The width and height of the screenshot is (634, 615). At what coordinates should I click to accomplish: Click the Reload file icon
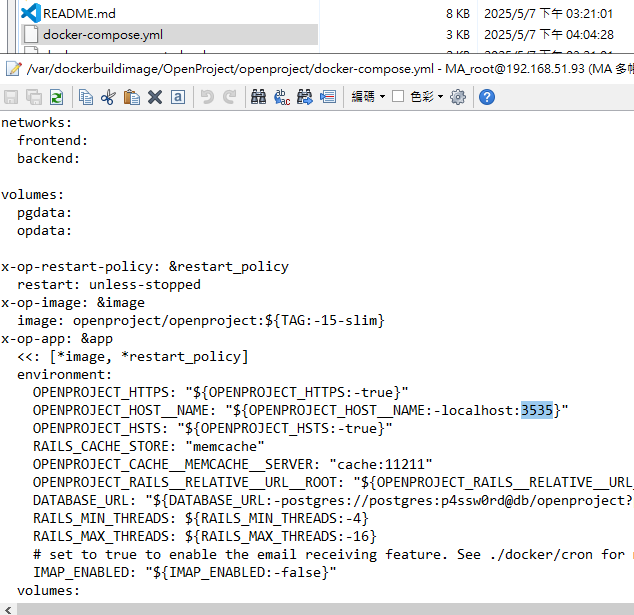pos(57,97)
